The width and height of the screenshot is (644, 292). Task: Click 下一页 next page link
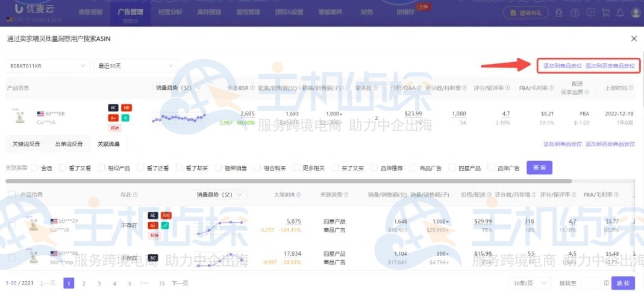[x=180, y=283]
